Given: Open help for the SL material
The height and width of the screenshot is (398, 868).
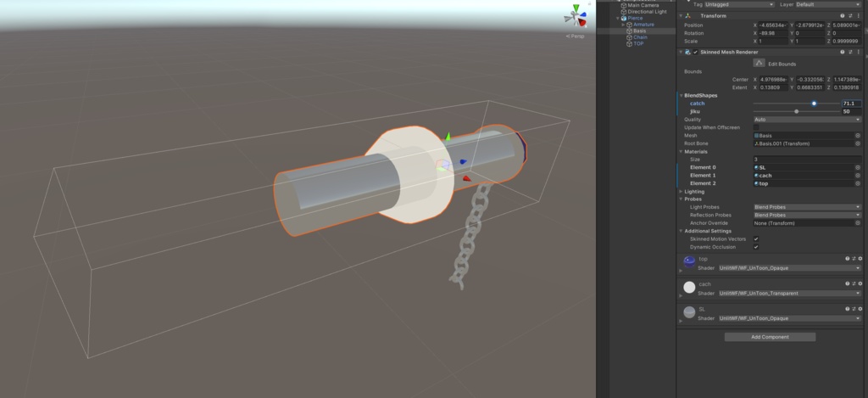Looking at the screenshot, I should pos(848,309).
